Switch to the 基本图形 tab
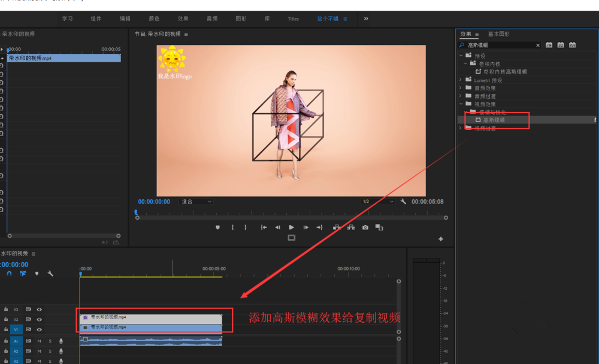 [x=498, y=34]
